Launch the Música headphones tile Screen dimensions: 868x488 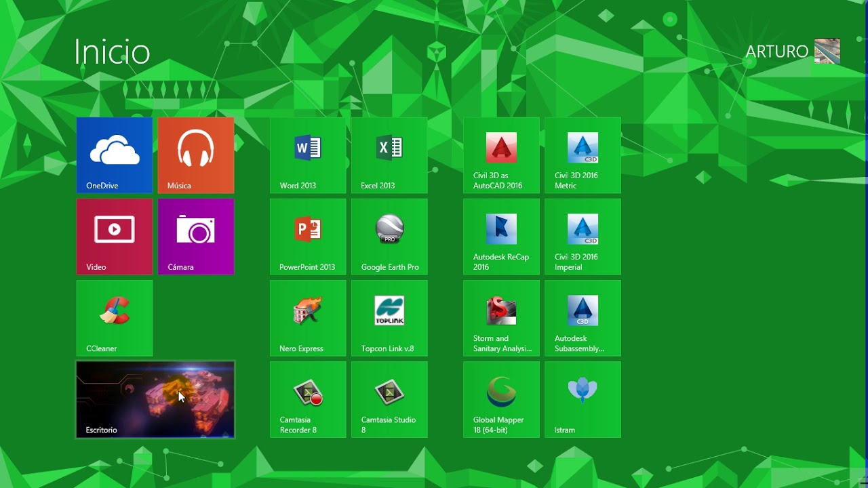[x=196, y=155]
